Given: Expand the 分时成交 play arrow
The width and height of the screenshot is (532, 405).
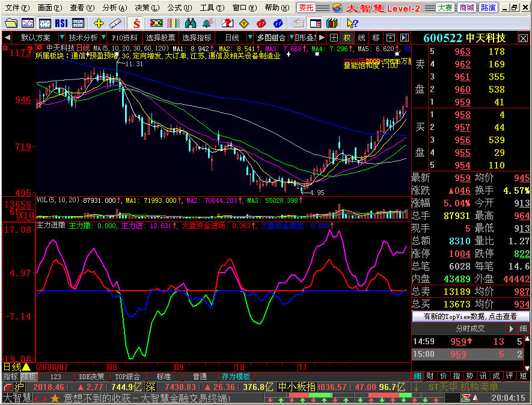Looking at the screenshot, I should click(x=511, y=329).
